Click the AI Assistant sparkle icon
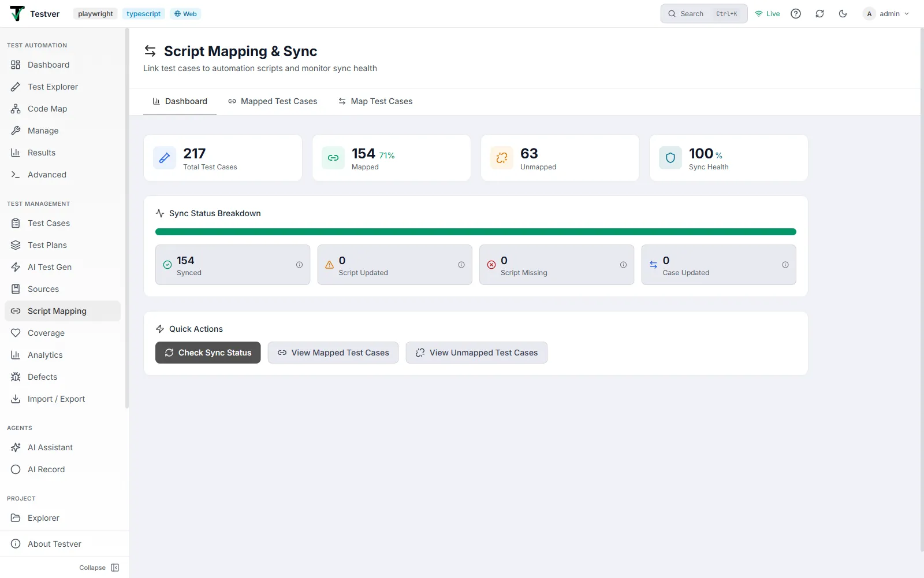The height and width of the screenshot is (578, 924). pos(16,447)
